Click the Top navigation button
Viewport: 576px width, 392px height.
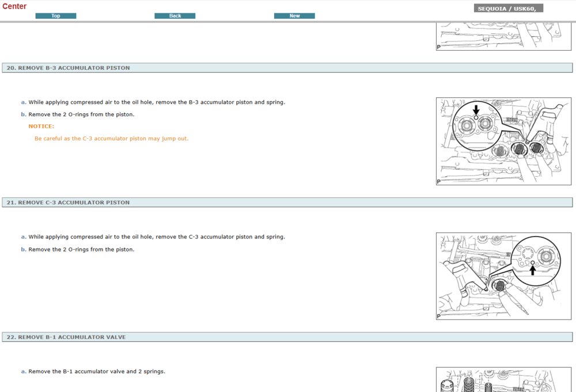56,16
